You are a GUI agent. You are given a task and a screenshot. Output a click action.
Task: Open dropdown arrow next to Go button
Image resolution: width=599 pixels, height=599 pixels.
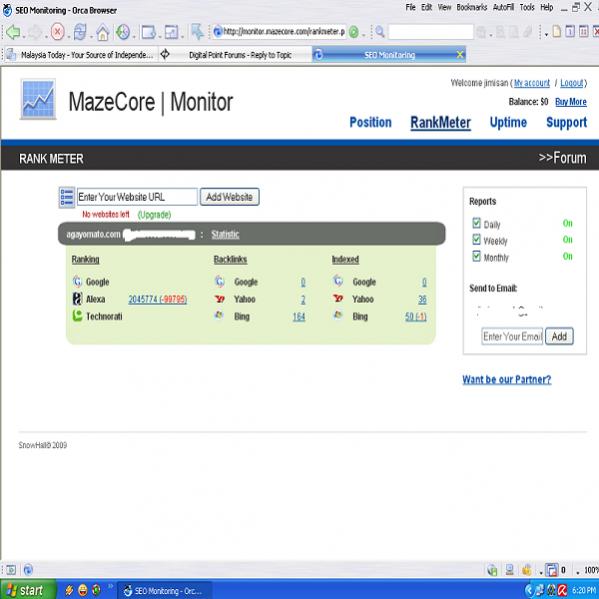point(364,36)
